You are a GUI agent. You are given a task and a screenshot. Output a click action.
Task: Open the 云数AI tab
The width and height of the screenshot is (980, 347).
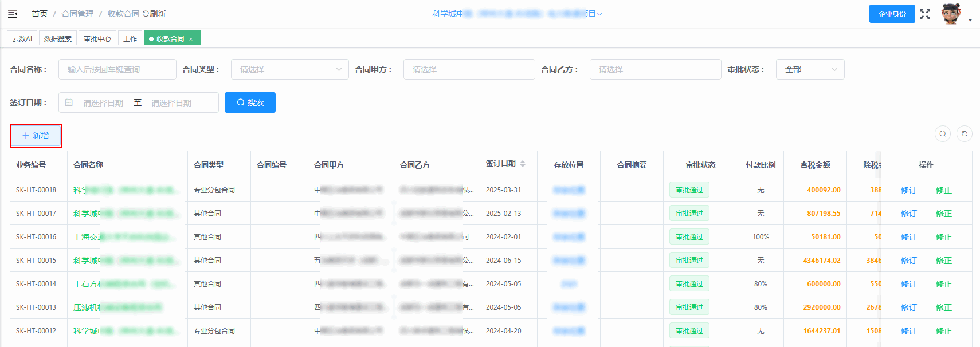(x=22, y=39)
